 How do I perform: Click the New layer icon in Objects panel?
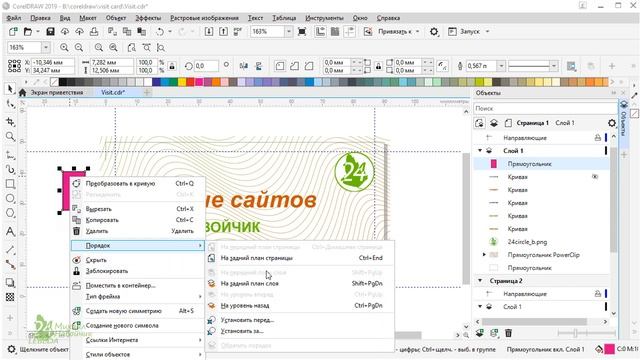(480, 333)
